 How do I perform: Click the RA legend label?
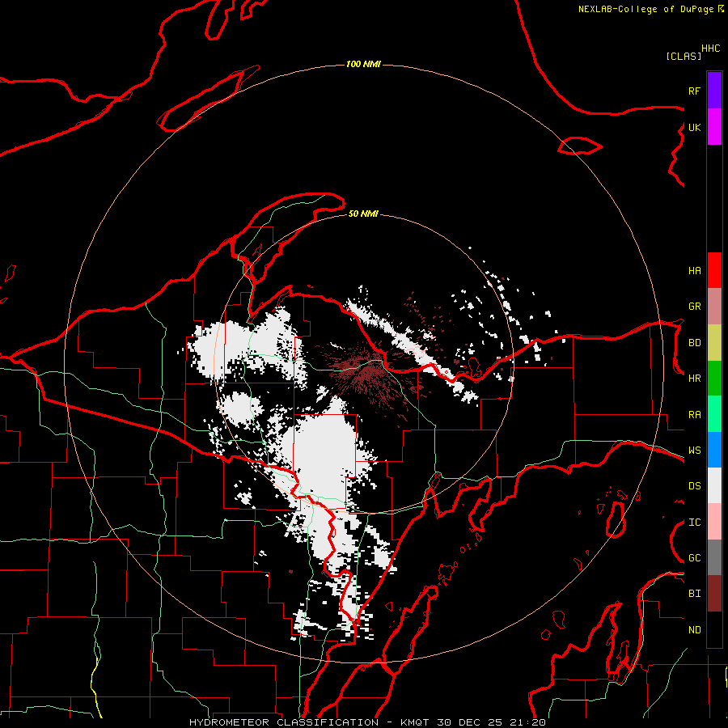(694, 414)
